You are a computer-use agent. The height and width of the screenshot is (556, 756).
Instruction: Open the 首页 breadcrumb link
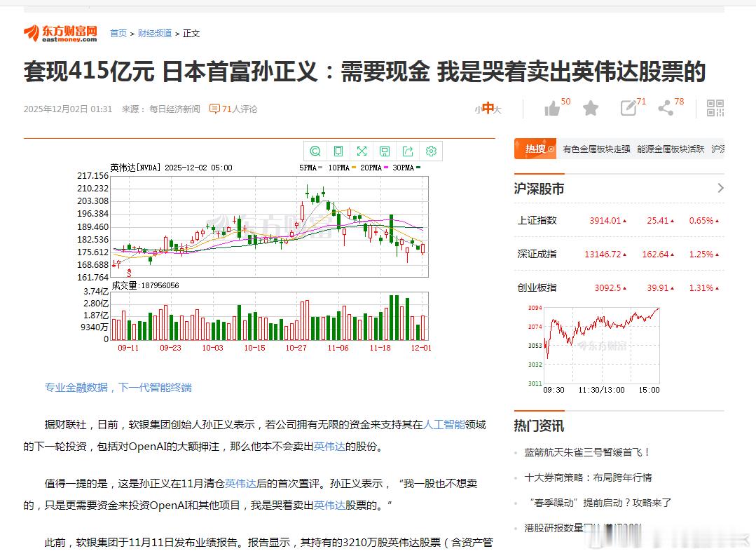pos(118,33)
